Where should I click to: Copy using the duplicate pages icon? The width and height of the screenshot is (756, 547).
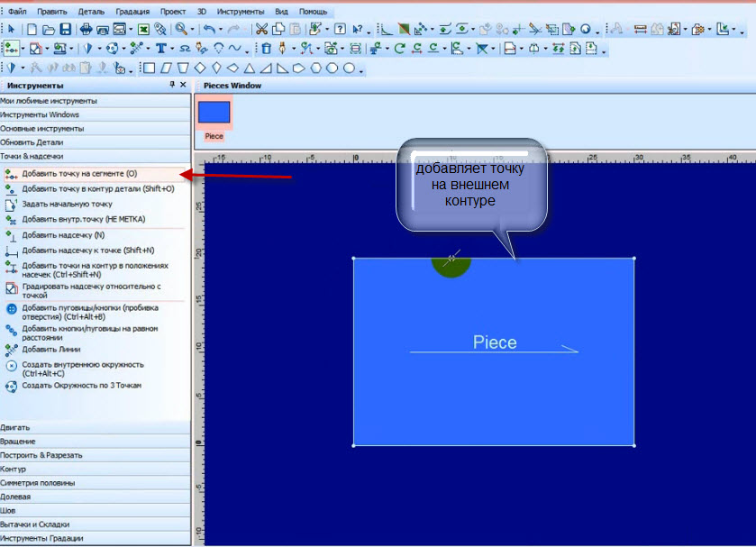tap(278, 30)
